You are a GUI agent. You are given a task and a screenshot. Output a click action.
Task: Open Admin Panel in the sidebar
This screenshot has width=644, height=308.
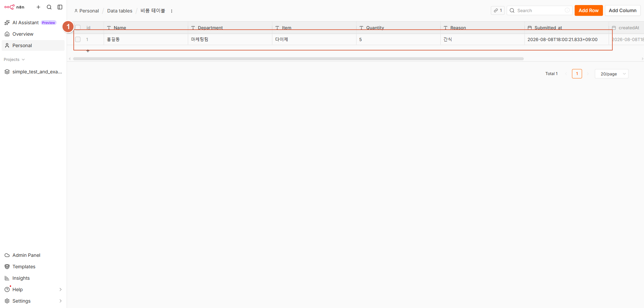click(x=33, y=255)
